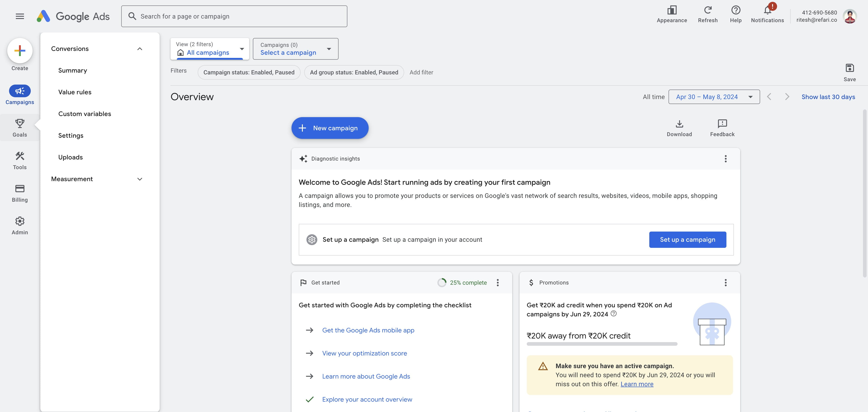Image resolution: width=868 pixels, height=412 pixels.
Task: Click Ad group status filter chip
Action: pos(354,72)
